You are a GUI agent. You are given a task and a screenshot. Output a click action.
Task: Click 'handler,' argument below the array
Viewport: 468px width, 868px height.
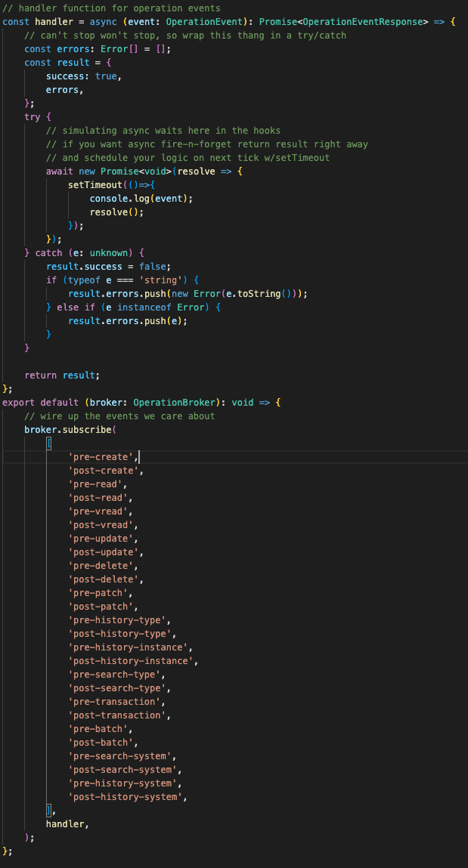click(67, 823)
